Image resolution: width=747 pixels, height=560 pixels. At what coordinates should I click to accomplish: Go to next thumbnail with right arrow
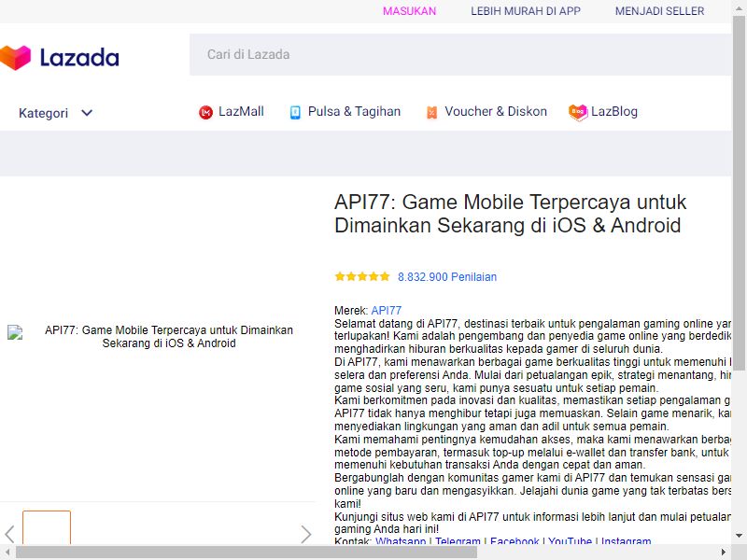click(x=306, y=534)
